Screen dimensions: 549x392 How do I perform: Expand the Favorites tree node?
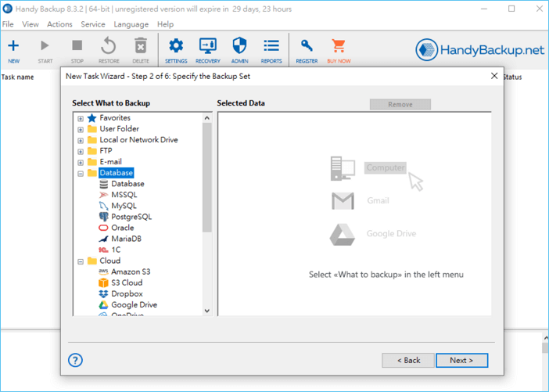(81, 118)
